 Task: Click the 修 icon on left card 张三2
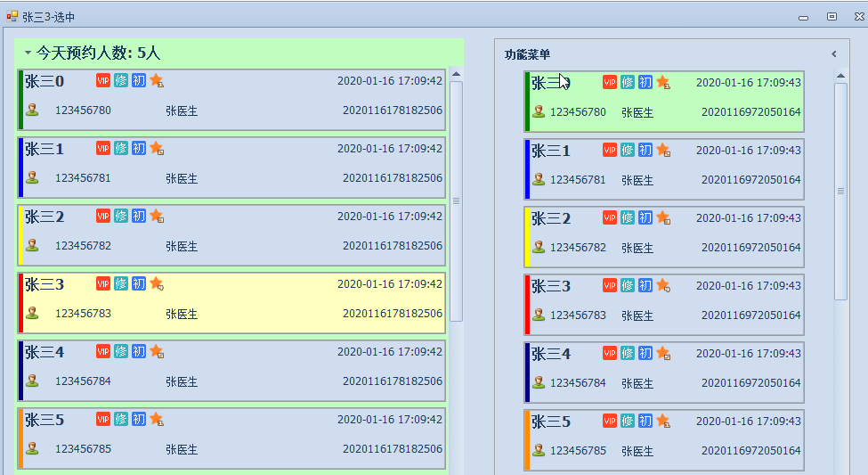pos(121,216)
